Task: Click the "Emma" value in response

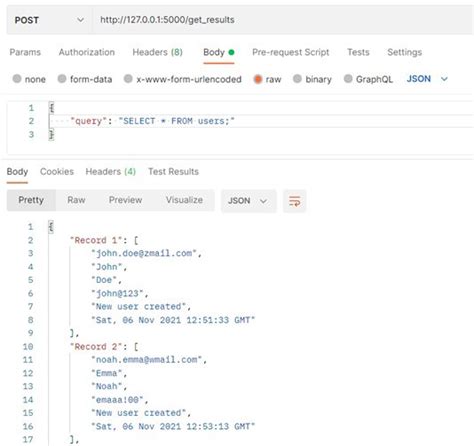Action: tap(107, 373)
